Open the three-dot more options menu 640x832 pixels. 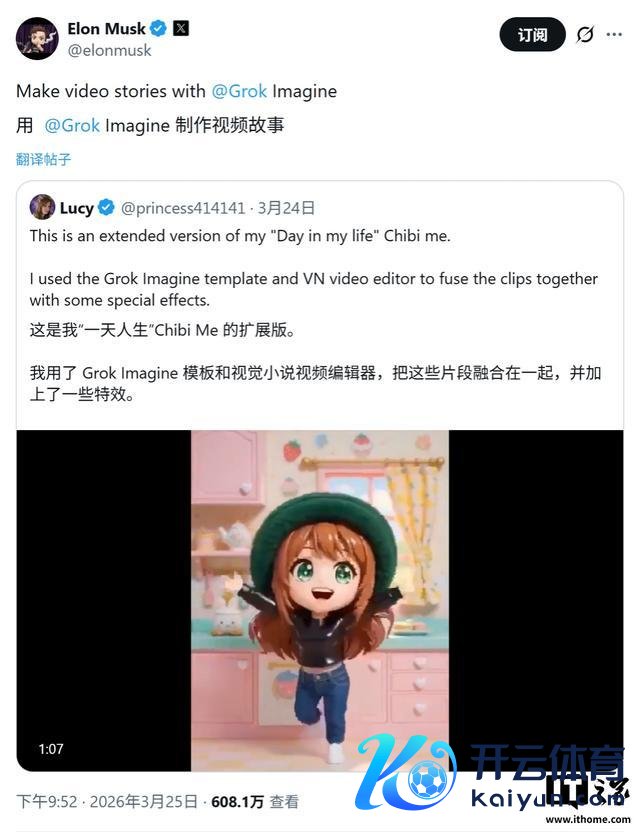pyautogui.click(x=614, y=34)
